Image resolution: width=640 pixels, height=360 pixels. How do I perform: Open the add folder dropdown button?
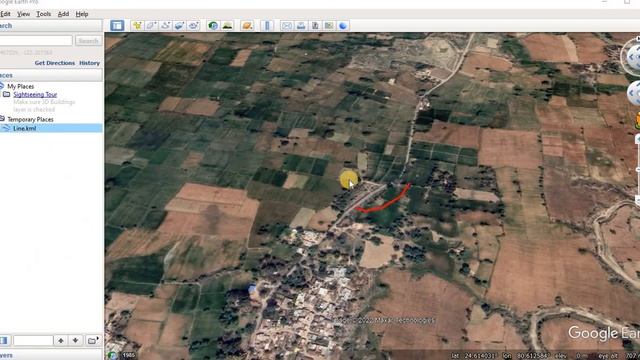pyautogui.click(x=93, y=340)
